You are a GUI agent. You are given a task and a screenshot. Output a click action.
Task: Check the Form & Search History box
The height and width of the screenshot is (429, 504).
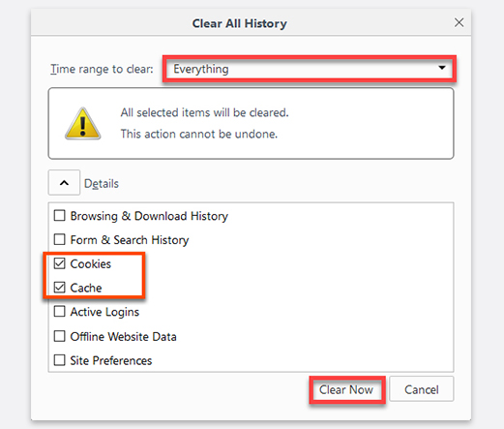[x=60, y=239]
